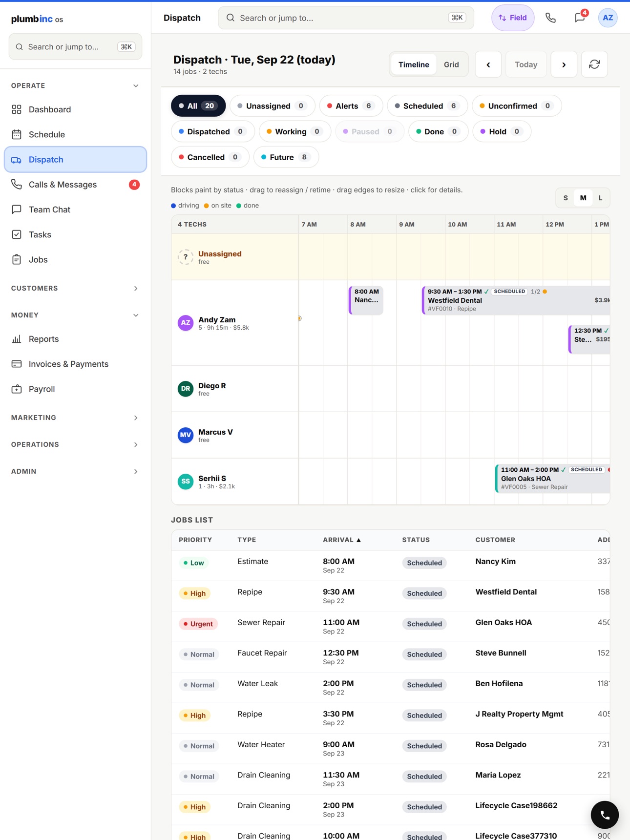Open Glen Oaks HOA job block
The image size is (630, 840).
pyautogui.click(x=553, y=478)
